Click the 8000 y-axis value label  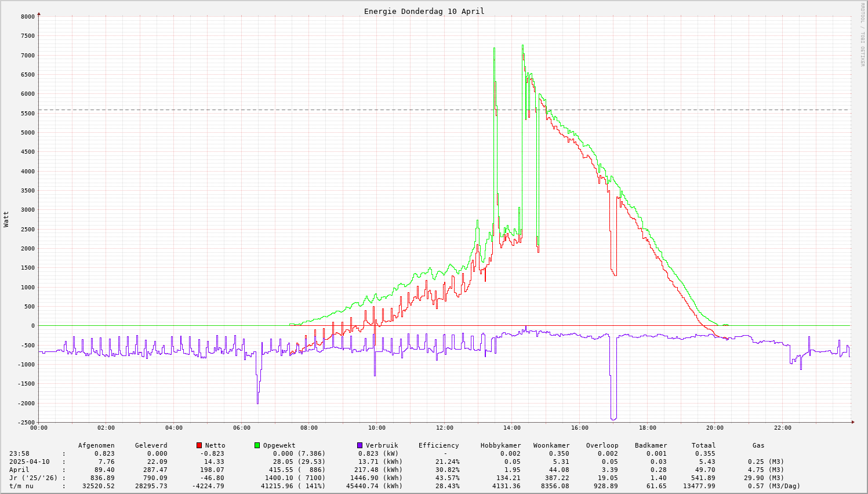[27, 16]
